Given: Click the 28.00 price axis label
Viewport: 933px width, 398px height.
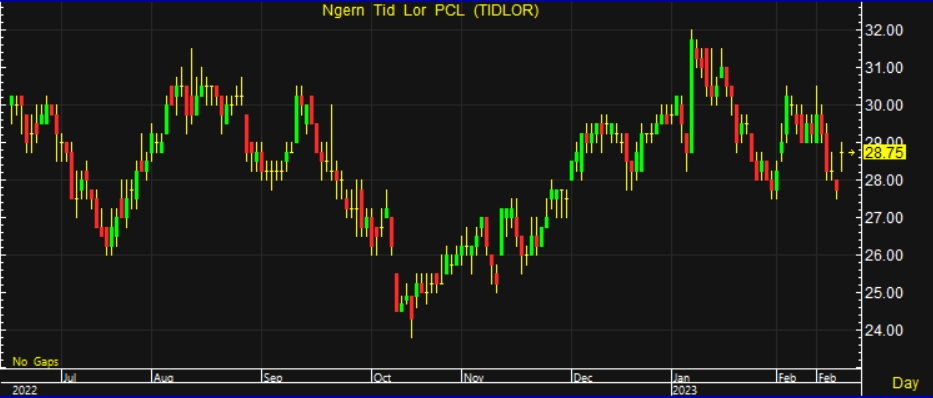Looking at the screenshot, I should tap(885, 180).
